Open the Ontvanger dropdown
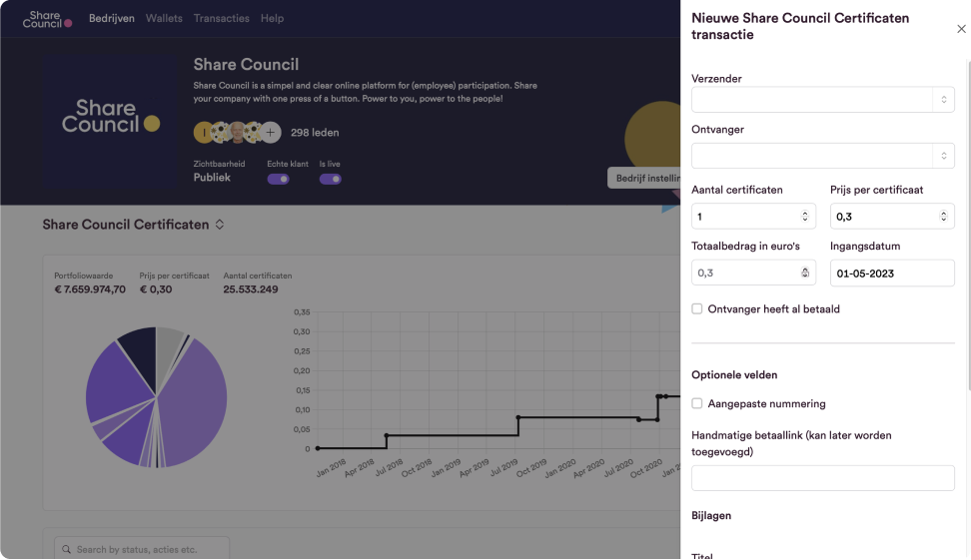971x560 pixels. [x=822, y=156]
